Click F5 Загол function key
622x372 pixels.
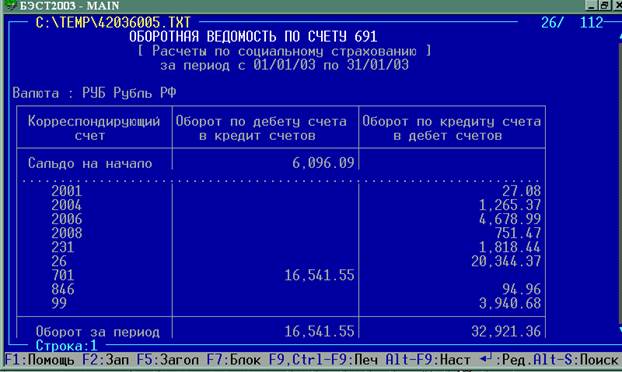click(x=167, y=360)
